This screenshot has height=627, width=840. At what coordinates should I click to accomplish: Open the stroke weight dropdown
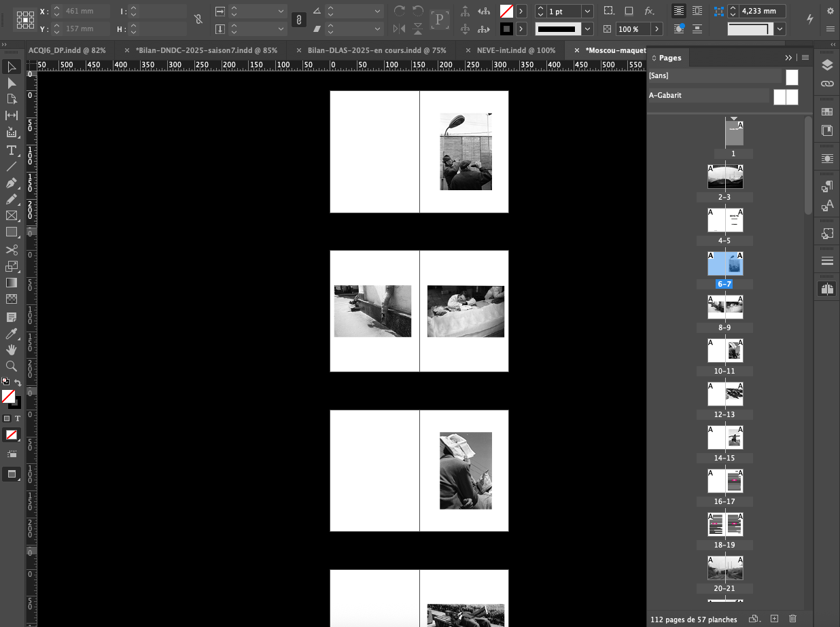pos(587,12)
